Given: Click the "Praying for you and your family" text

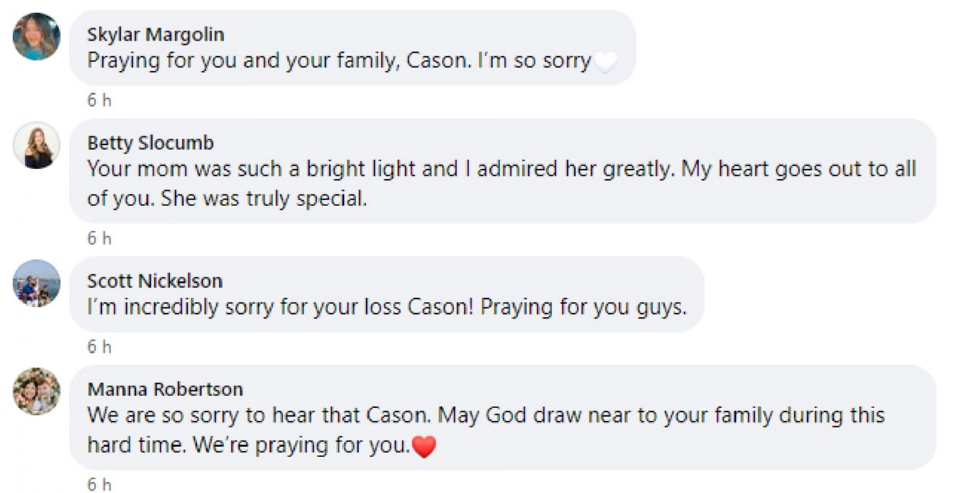Looking at the screenshot, I should 245,61.
